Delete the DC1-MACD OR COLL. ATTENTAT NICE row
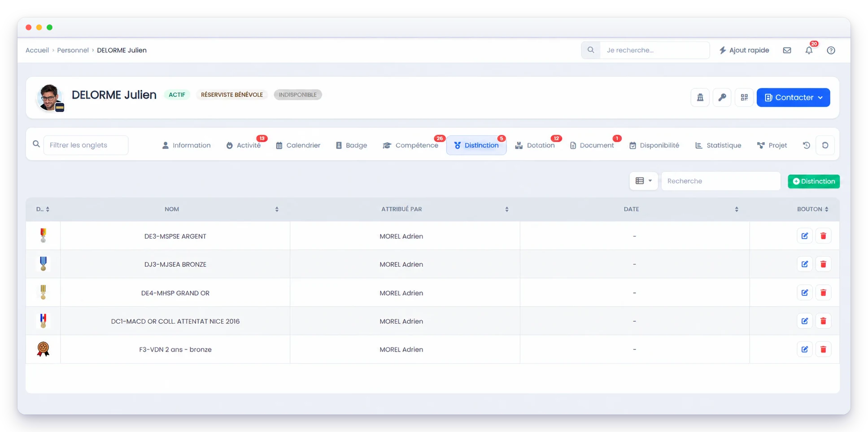 point(823,321)
